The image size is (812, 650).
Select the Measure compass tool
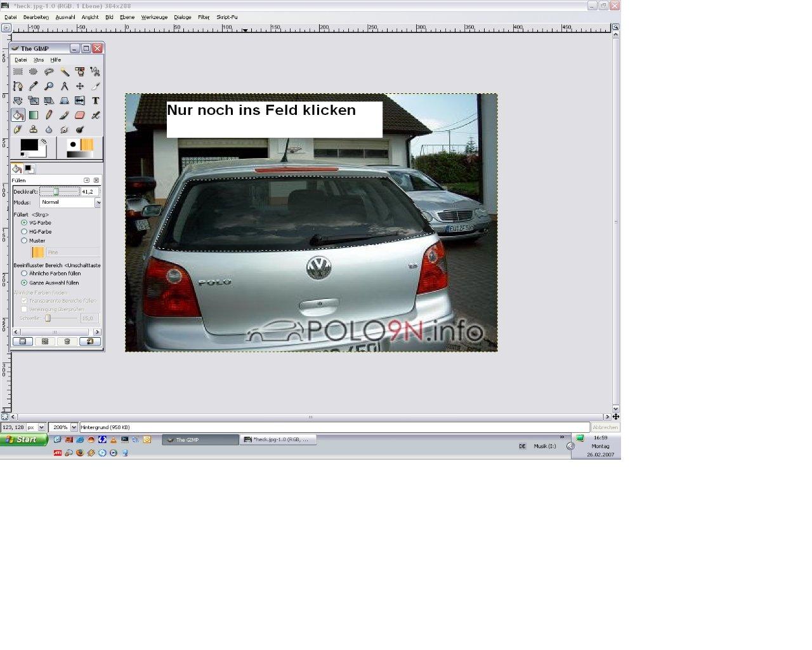[x=64, y=86]
